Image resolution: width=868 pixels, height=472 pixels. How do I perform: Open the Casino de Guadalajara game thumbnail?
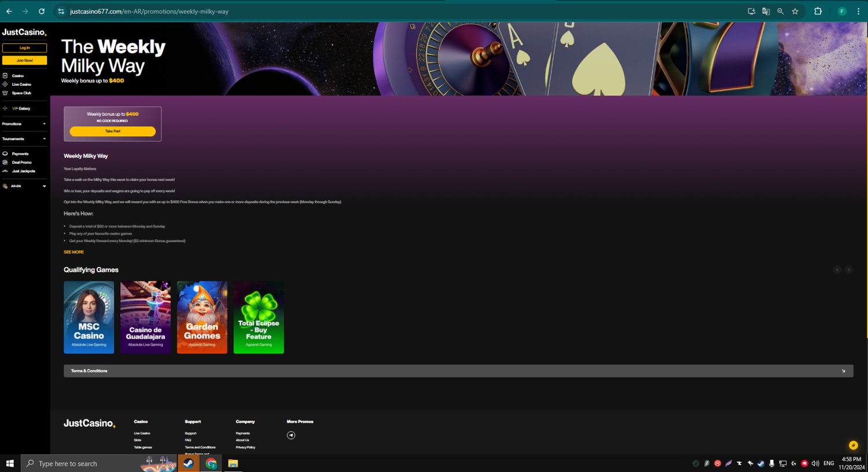[x=145, y=317]
